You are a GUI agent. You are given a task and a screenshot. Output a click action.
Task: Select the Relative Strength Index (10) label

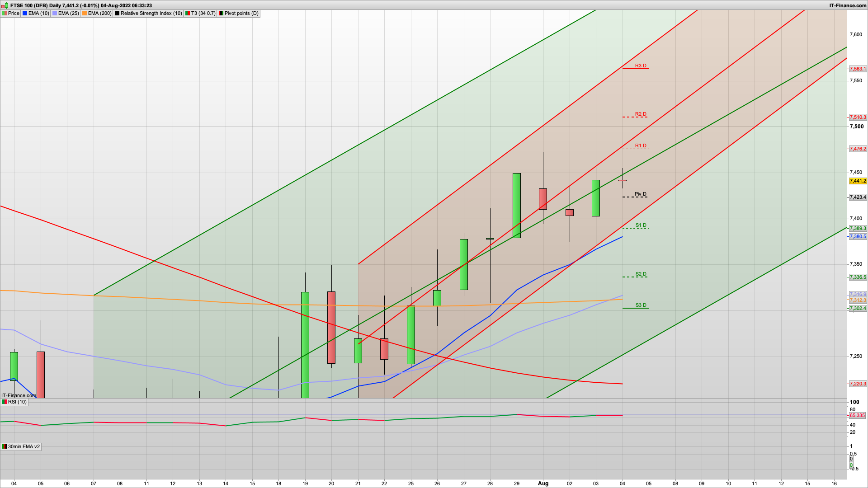pos(151,13)
